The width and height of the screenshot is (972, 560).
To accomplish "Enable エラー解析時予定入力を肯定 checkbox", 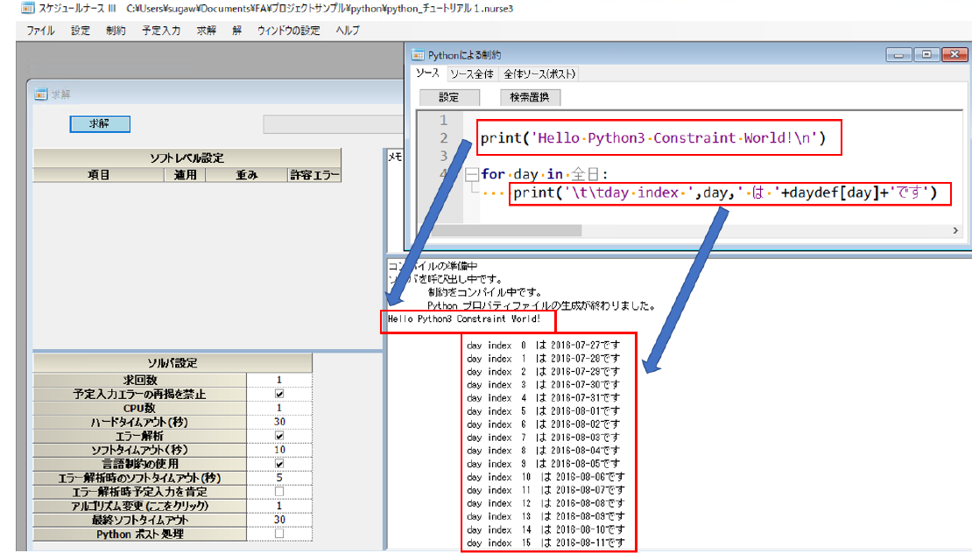I will click(x=279, y=492).
